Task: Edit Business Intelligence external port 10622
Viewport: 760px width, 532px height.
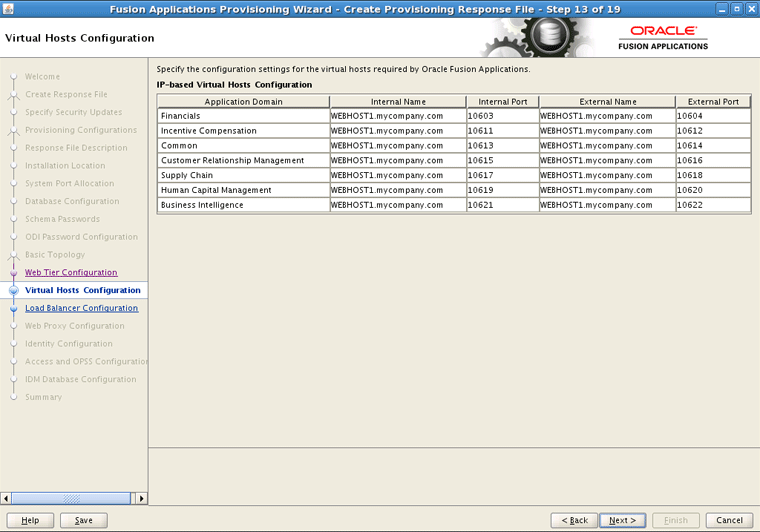Action: click(713, 205)
